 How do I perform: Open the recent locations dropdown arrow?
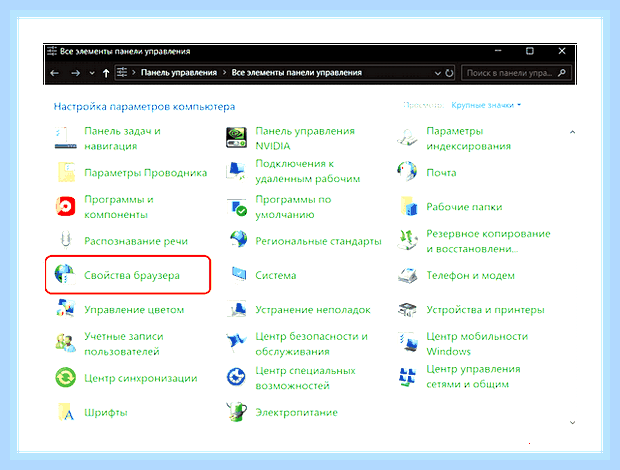(92, 73)
